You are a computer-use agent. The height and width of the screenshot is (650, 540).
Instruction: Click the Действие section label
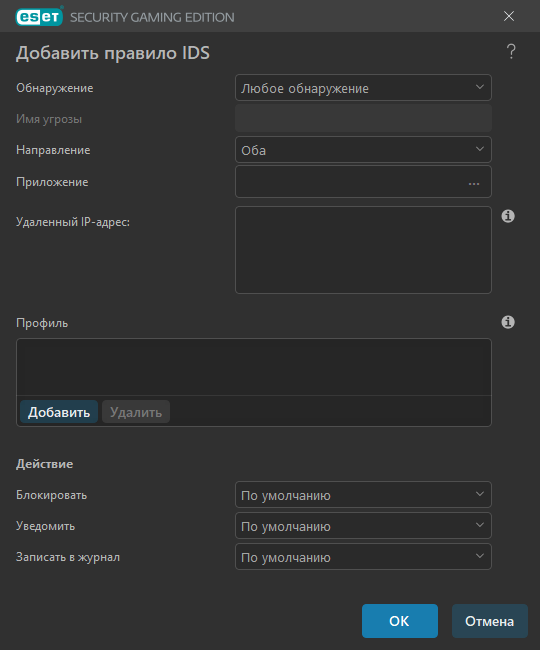coord(44,464)
